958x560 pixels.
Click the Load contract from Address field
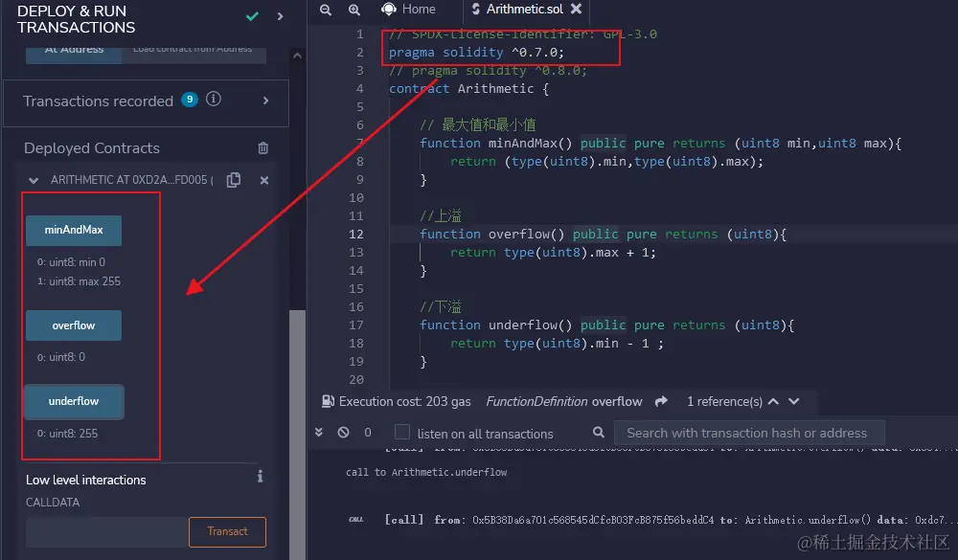pyautogui.click(x=194, y=54)
